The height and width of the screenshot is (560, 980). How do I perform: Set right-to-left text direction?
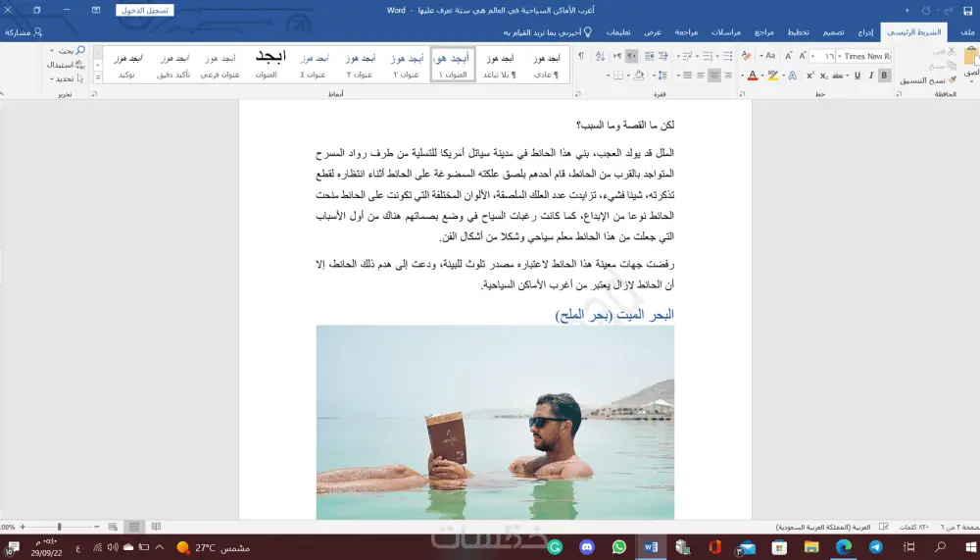pyautogui.click(x=631, y=56)
